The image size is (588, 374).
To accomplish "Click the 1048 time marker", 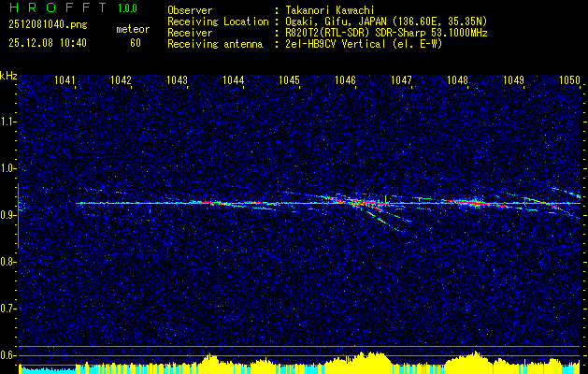I will pyautogui.click(x=457, y=79).
